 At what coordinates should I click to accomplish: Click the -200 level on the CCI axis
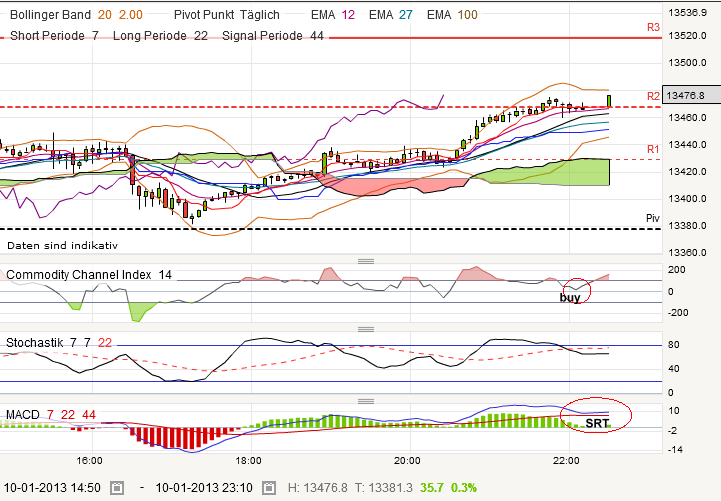pos(678,313)
